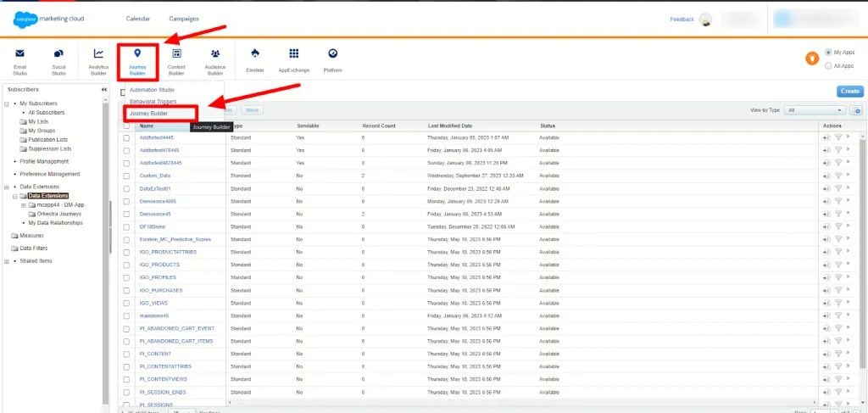
Task: Collapse top-level Data Extensions node
Action: click(x=7, y=187)
